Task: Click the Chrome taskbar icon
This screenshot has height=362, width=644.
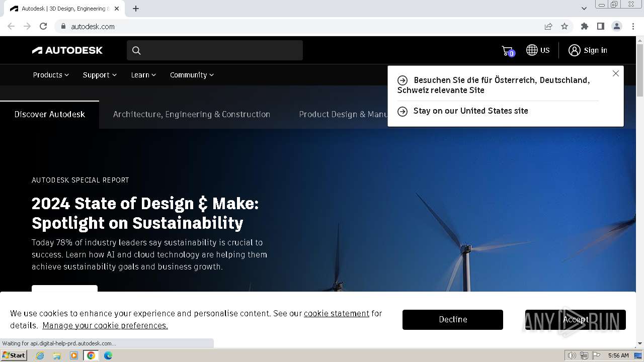Action: pyautogui.click(x=91, y=355)
